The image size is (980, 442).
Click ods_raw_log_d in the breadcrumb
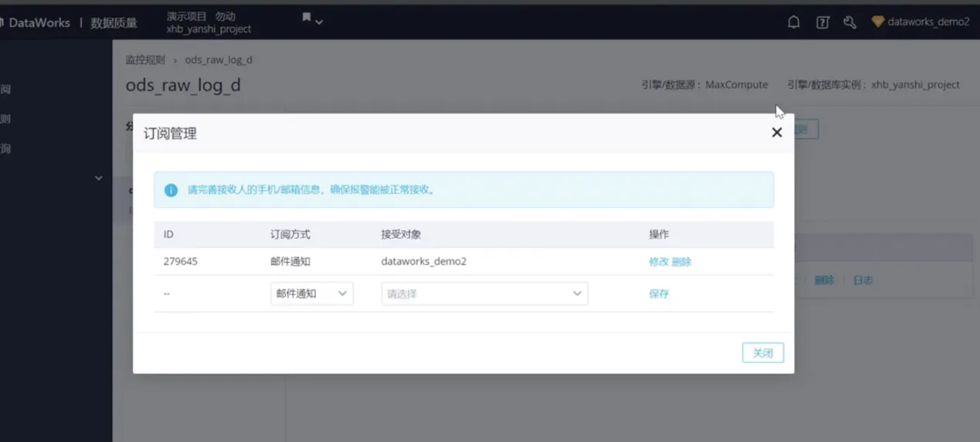[219, 59]
